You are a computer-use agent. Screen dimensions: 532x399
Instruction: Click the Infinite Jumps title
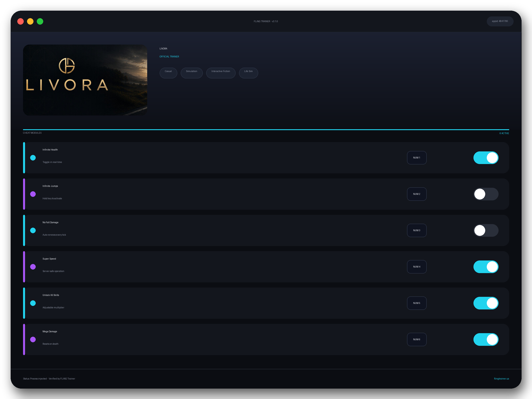click(x=50, y=186)
